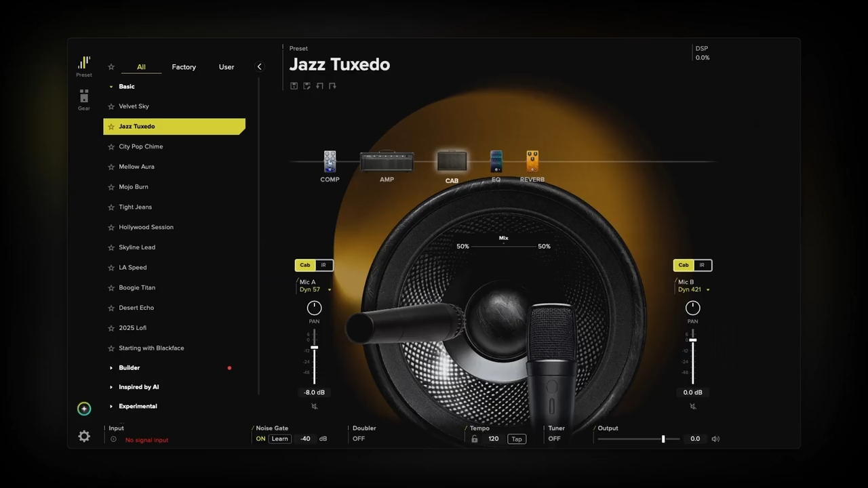Click the tempo lock icon

tap(475, 439)
